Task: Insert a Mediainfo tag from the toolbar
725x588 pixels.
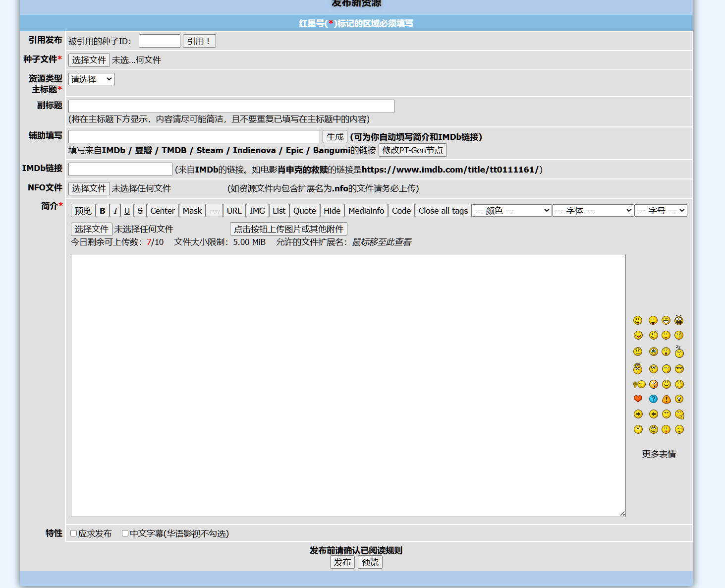Action: pos(366,211)
